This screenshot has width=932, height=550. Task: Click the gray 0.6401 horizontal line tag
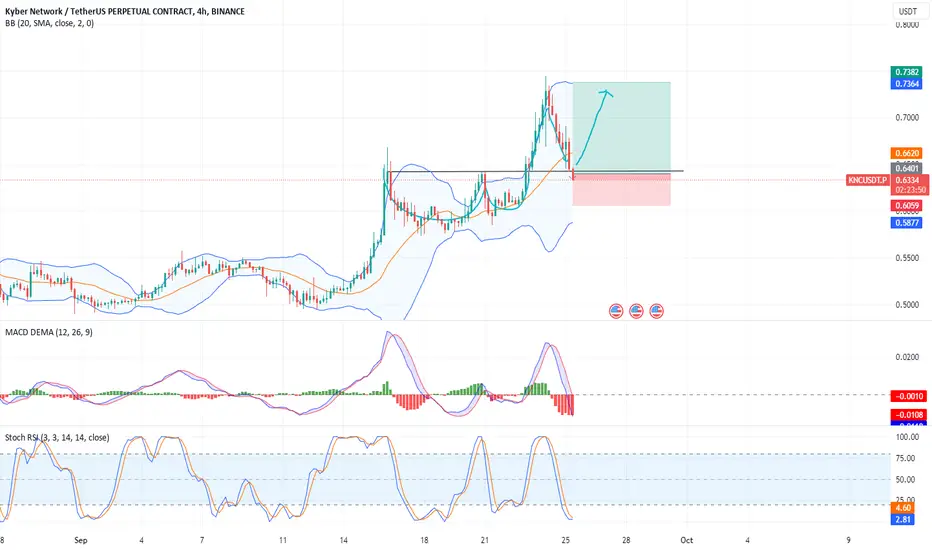[x=907, y=168]
